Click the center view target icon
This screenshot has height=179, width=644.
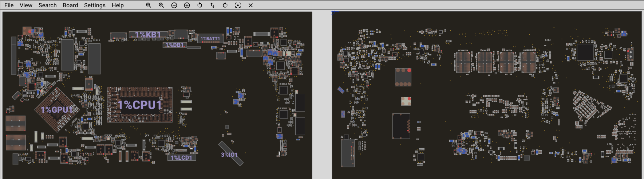click(x=238, y=5)
